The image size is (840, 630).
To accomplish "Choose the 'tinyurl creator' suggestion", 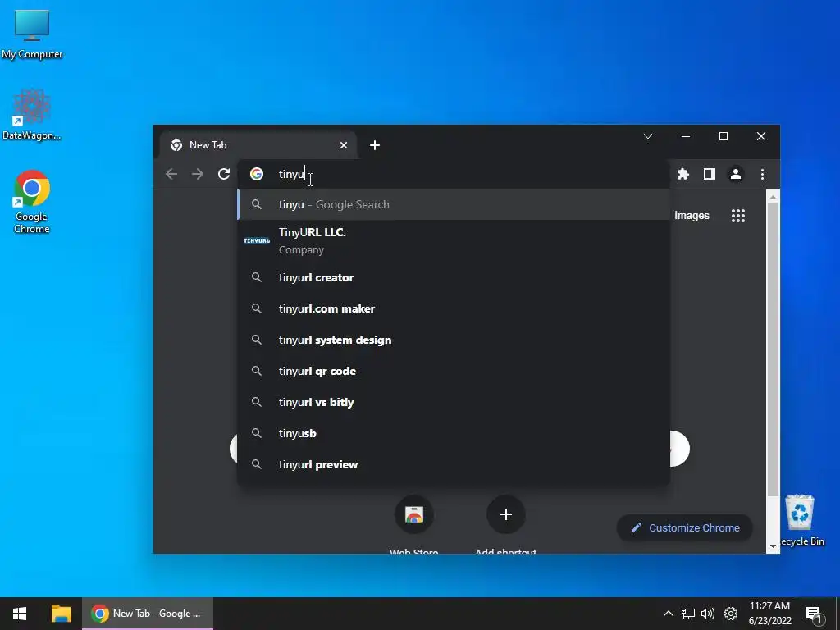I will click(x=453, y=277).
